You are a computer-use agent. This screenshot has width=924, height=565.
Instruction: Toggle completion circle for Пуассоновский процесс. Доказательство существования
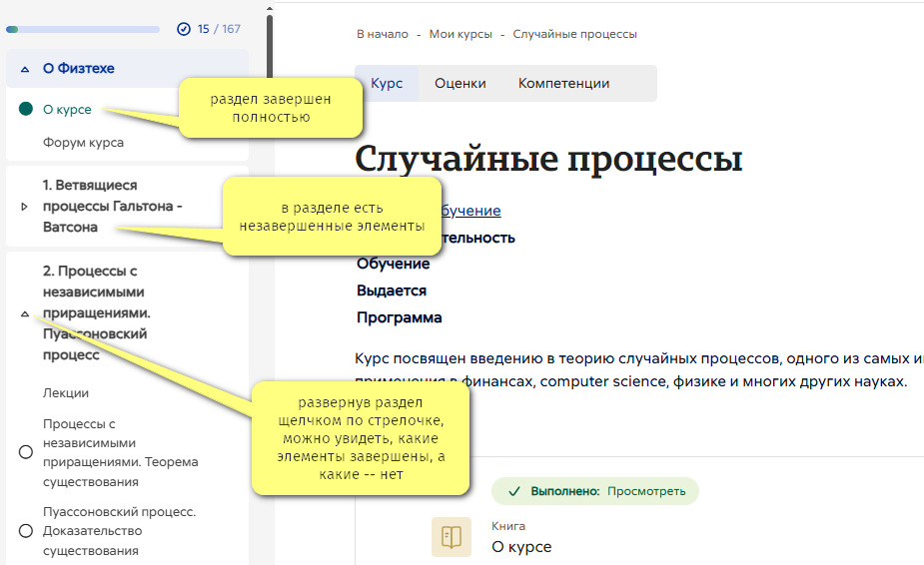tap(26, 531)
